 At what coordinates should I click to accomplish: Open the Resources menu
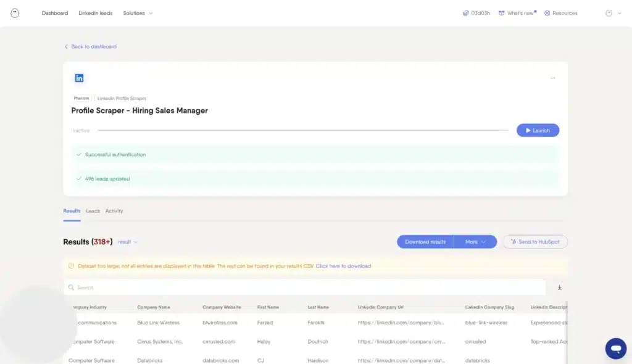coord(561,13)
